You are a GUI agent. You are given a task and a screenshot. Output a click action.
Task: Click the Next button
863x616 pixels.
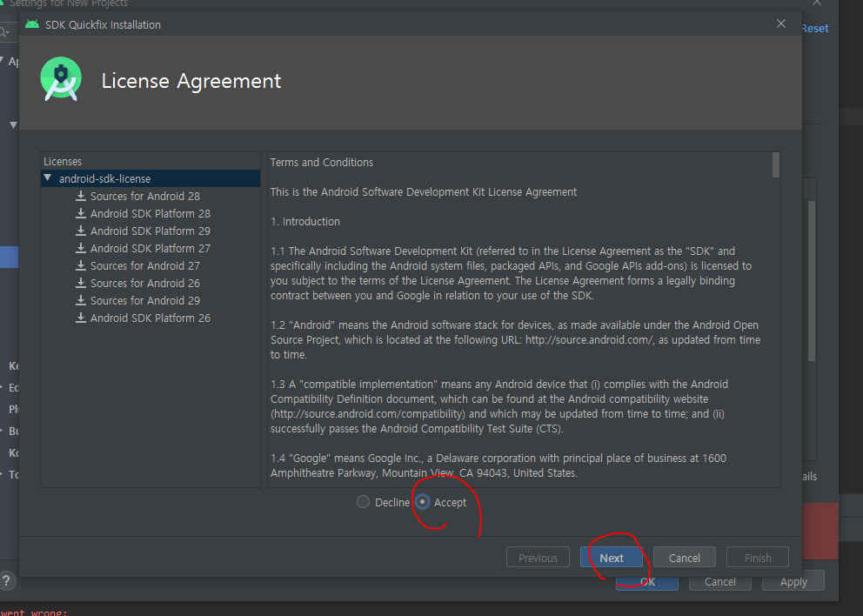tap(611, 558)
